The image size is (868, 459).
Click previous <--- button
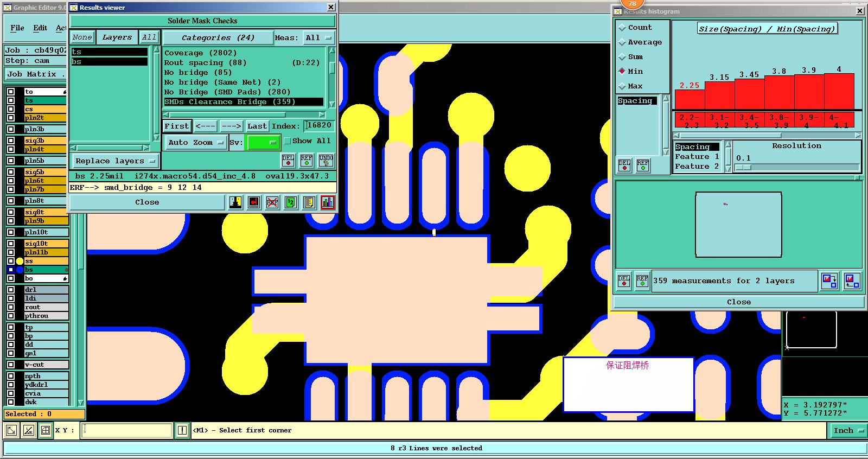coord(206,126)
